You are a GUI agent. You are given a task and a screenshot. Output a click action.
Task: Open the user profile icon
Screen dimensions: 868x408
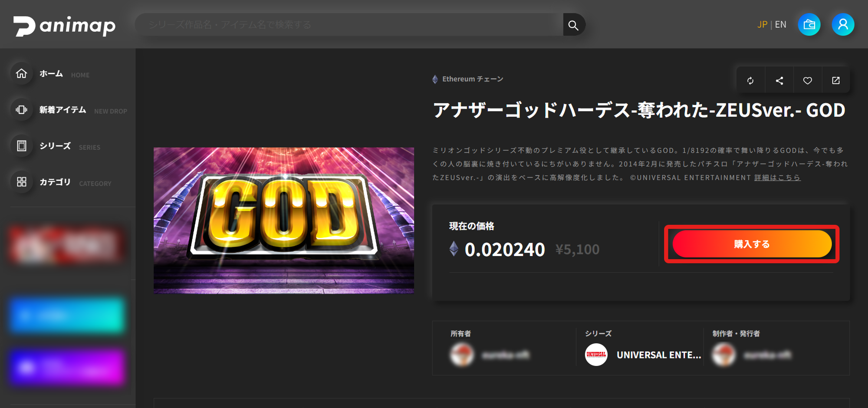coord(843,24)
